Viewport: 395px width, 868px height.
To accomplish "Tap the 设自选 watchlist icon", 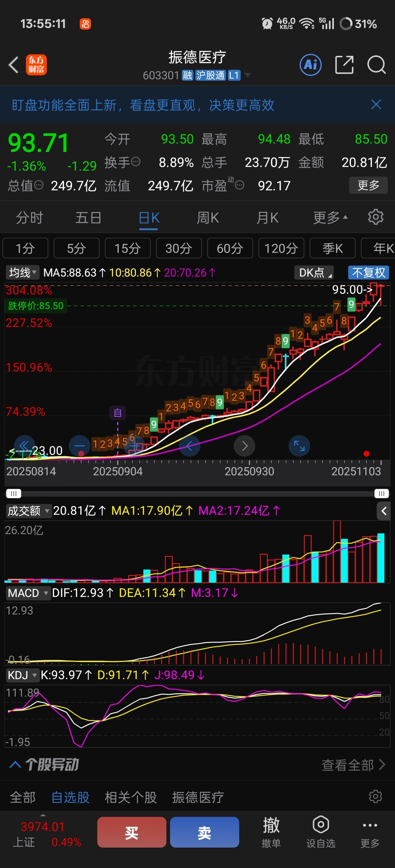I will (x=321, y=832).
